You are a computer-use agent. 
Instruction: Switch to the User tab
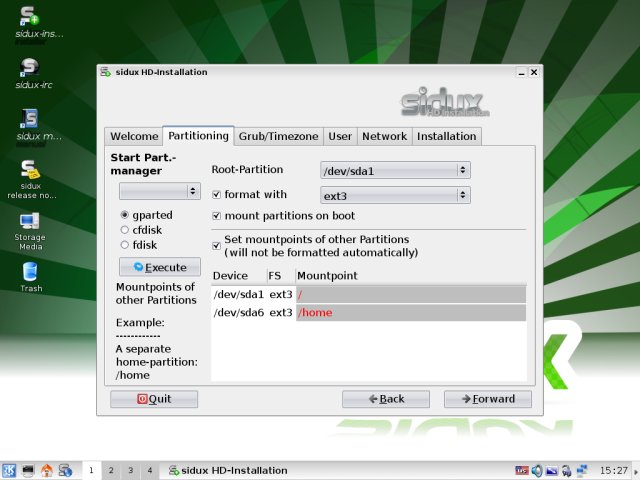tap(340, 136)
